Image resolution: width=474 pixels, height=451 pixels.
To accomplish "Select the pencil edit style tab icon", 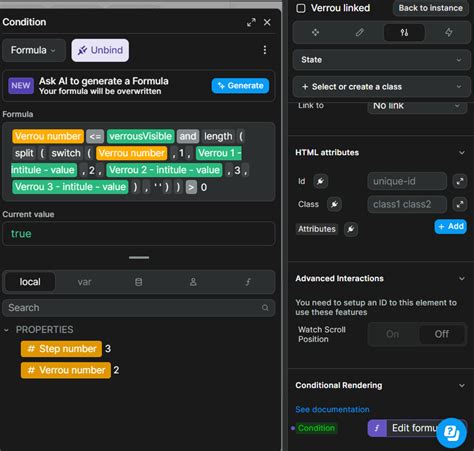I will point(359,32).
